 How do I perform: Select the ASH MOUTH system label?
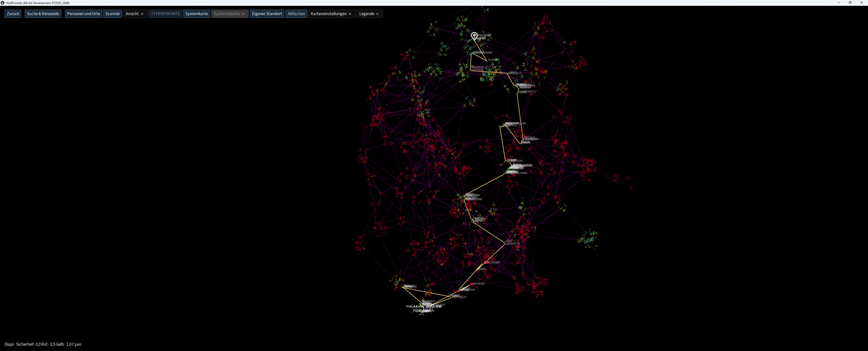click(x=512, y=244)
